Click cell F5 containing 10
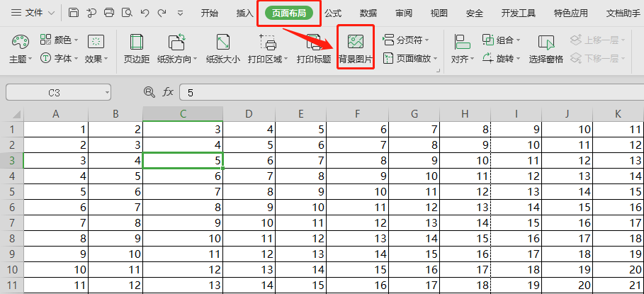This screenshot has height=294, width=644. pyautogui.click(x=357, y=192)
